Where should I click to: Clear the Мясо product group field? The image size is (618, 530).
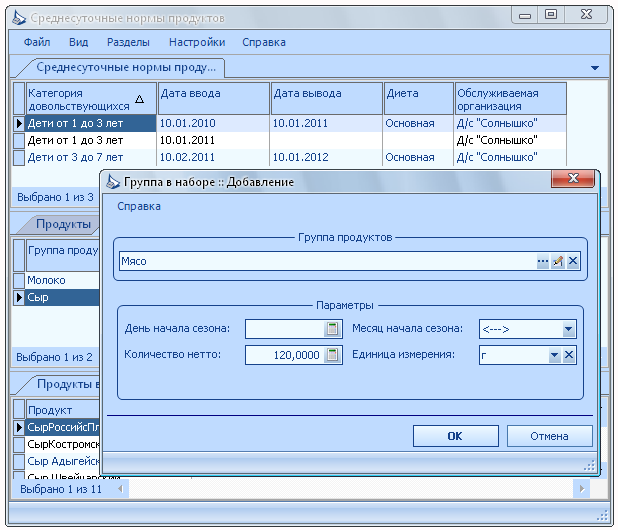pos(573,261)
